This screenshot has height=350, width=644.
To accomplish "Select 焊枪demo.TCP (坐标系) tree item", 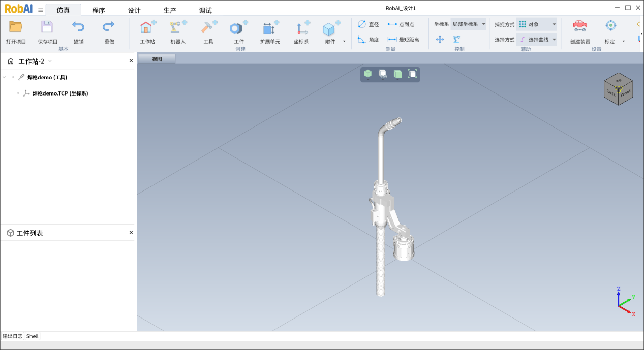I will click(x=60, y=93).
